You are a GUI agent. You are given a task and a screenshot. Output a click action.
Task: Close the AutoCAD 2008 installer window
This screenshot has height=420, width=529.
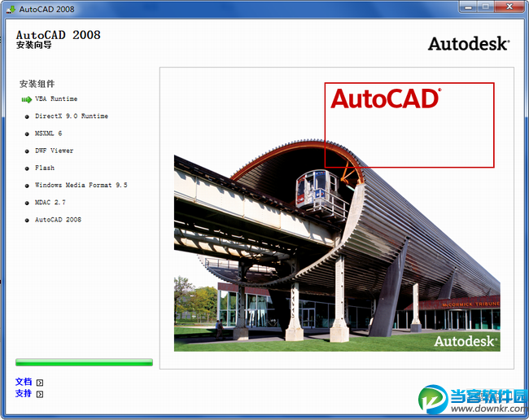pyautogui.click(x=509, y=7)
